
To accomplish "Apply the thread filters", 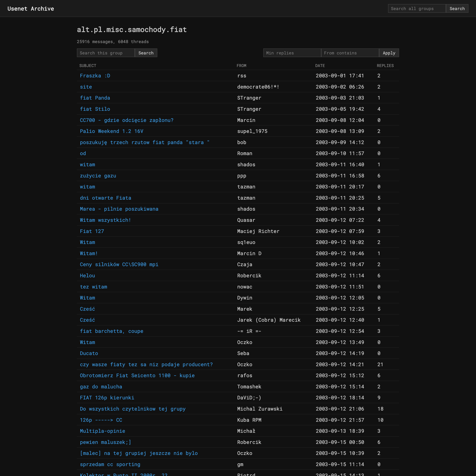I will [389, 53].
